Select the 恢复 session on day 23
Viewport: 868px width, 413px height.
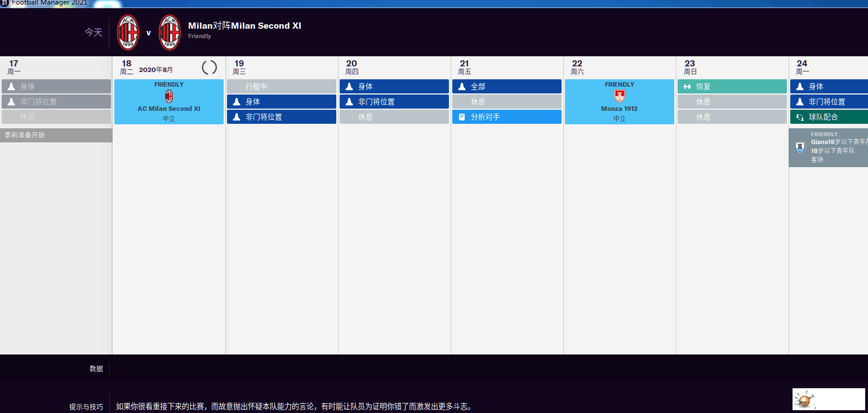tap(732, 87)
